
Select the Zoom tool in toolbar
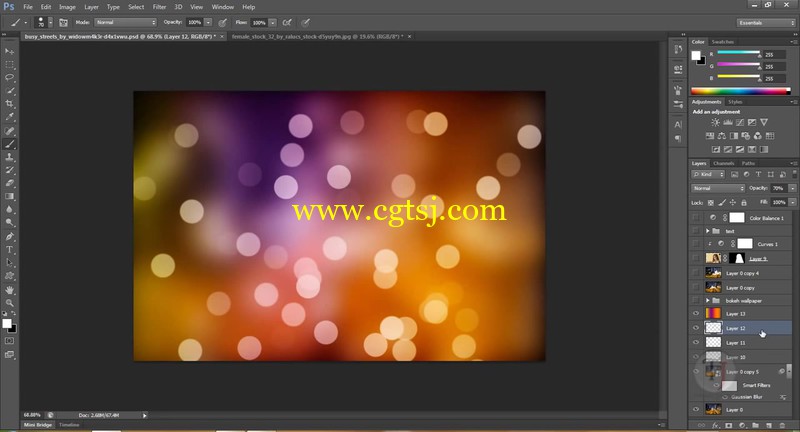coord(9,302)
